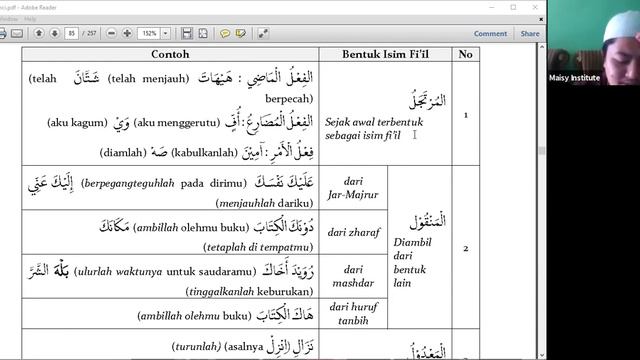This screenshot has width=640, height=360.
Task: Click the 'dari Jar-Majrur' cell
Action: point(353,188)
